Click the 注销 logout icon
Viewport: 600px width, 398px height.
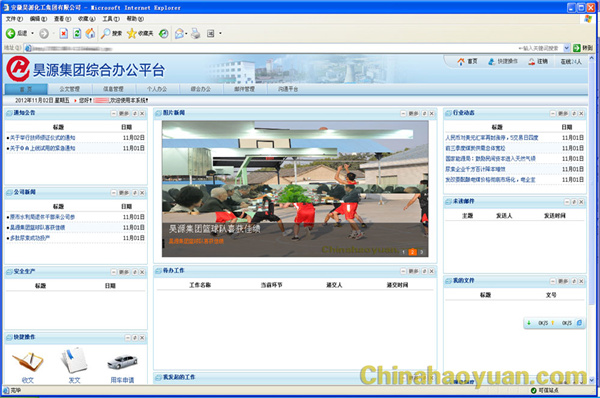point(532,62)
